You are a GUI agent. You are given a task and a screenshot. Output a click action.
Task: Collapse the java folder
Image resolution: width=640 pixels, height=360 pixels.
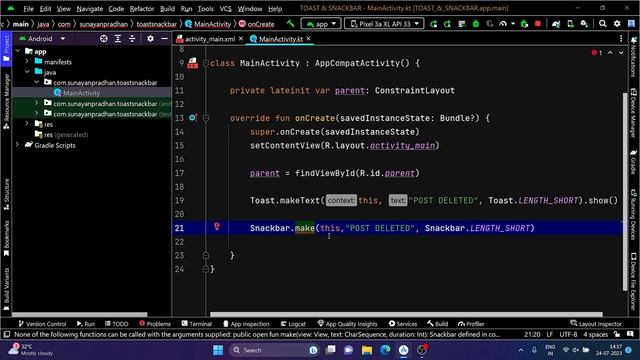pos(27,72)
